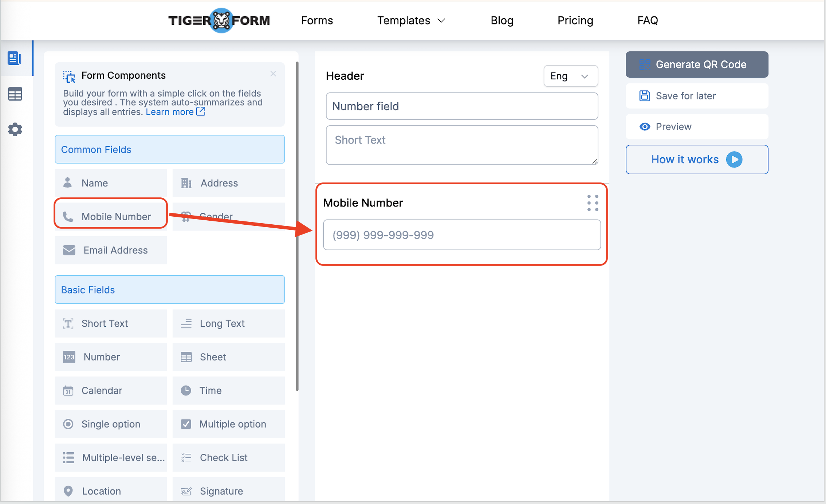Add a Single option radio field
The image size is (826, 504).
111,424
